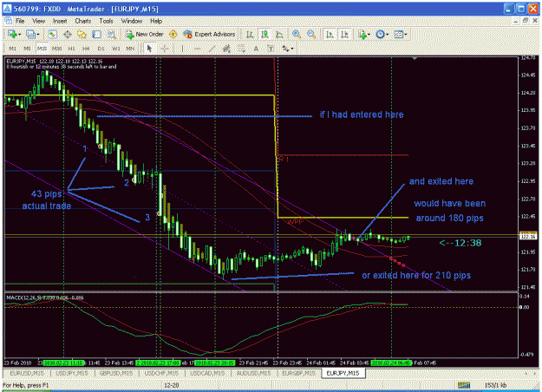The height and width of the screenshot is (392, 542).
Task: Switch to the AUDUSD,M15 chart tab
Action: tap(253, 373)
